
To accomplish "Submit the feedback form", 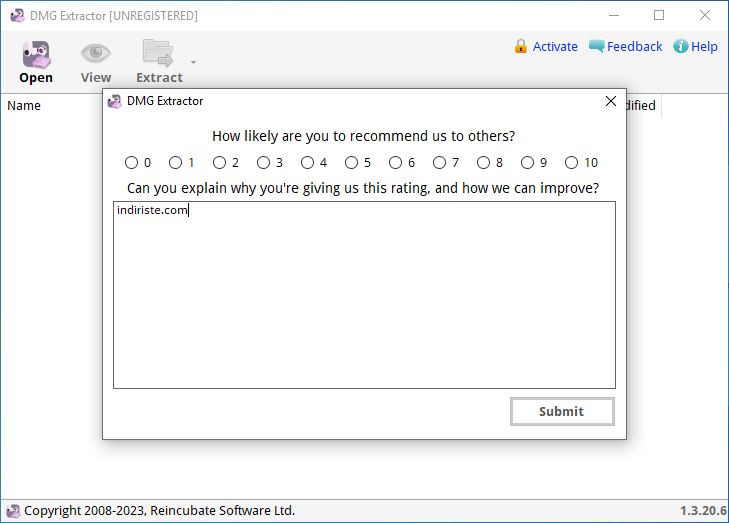I will coord(562,411).
